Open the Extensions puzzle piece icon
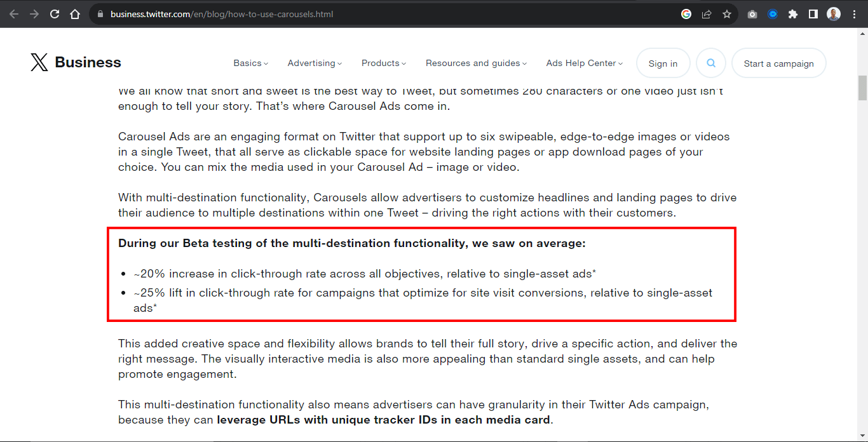Screen dimensions: 868x442 tap(793, 14)
